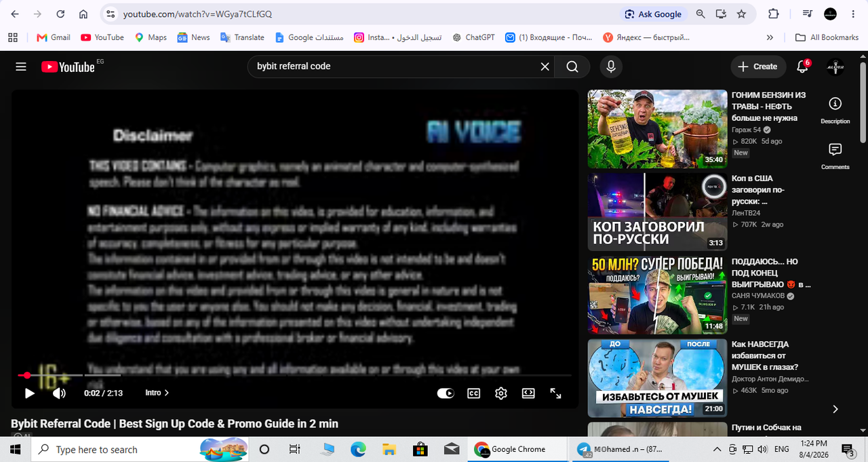The width and height of the screenshot is (868, 462).
Task: Switch to Telegram window on taskbar
Action: click(x=620, y=449)
